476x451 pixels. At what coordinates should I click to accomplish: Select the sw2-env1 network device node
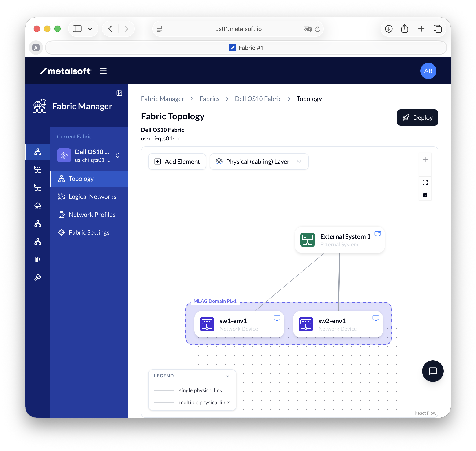338,324
